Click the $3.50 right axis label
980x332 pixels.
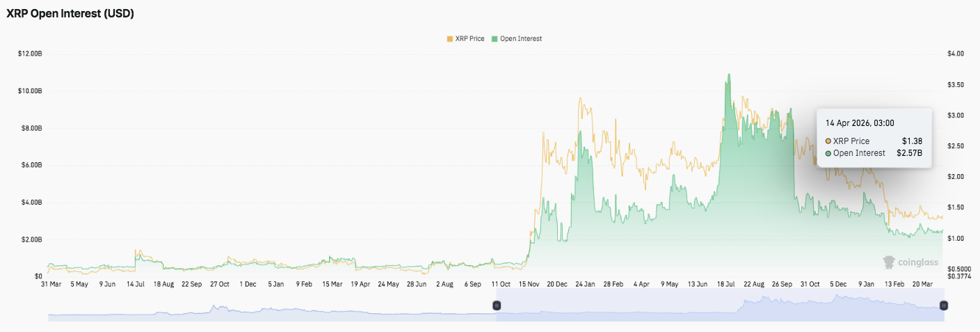[956, 84]
